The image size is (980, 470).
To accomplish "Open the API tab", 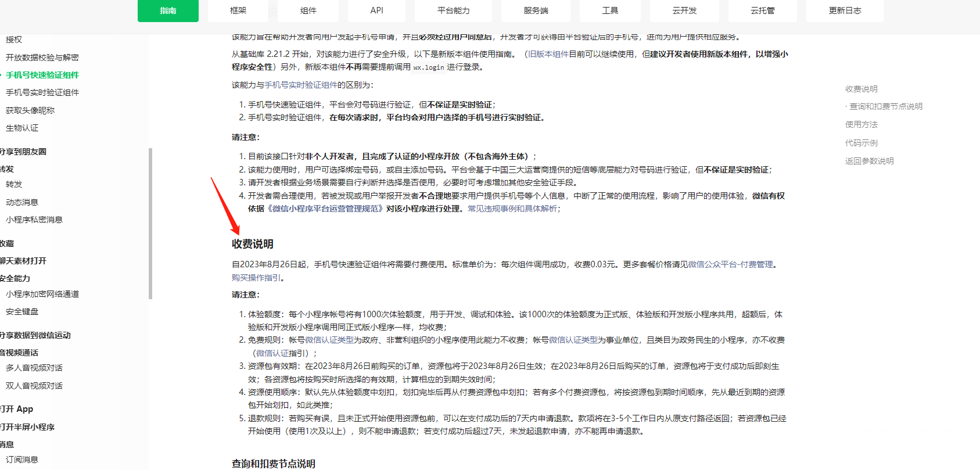I will (x=377, y=10).
